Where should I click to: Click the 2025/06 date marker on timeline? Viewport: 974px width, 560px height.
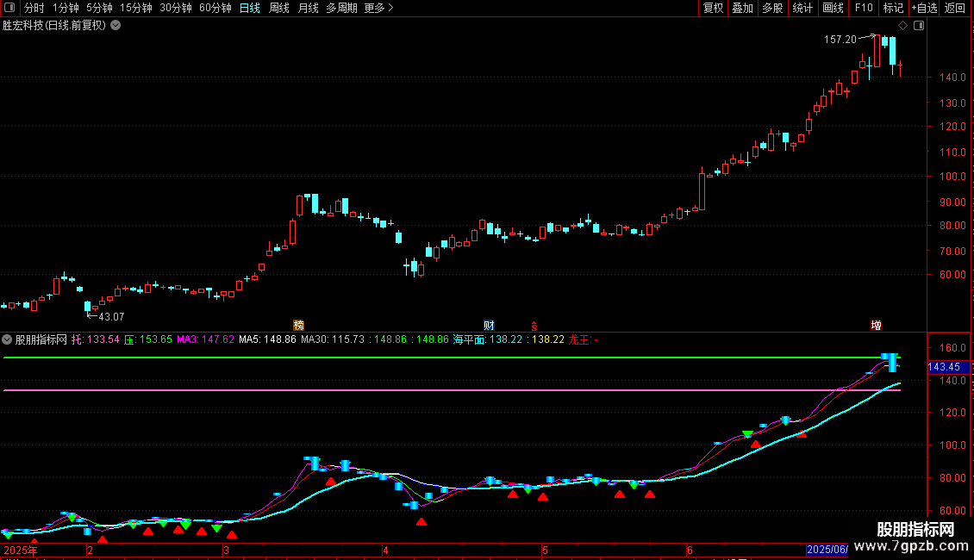tap(827, 550)
